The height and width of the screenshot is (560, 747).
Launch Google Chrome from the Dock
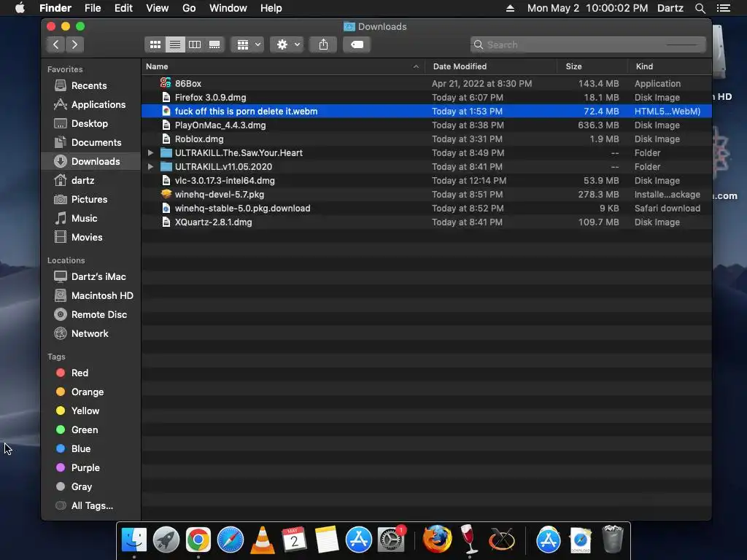[198, 540]
